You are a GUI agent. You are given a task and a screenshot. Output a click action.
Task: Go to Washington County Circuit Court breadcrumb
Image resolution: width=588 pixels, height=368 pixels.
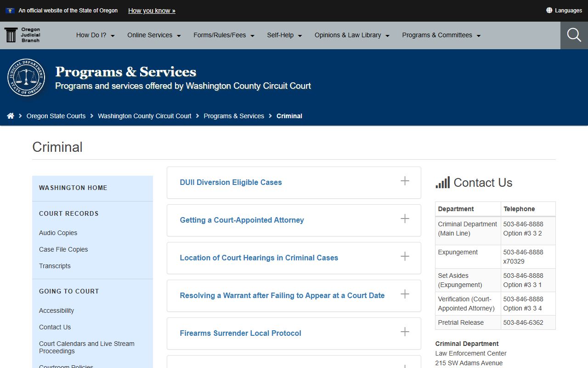145,116
